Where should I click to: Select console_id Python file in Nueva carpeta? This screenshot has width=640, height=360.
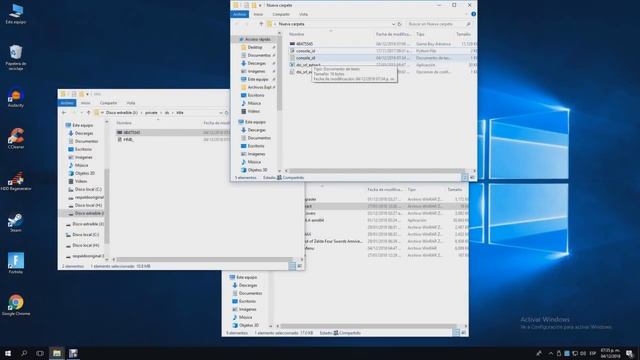click(x=305, y=51)
